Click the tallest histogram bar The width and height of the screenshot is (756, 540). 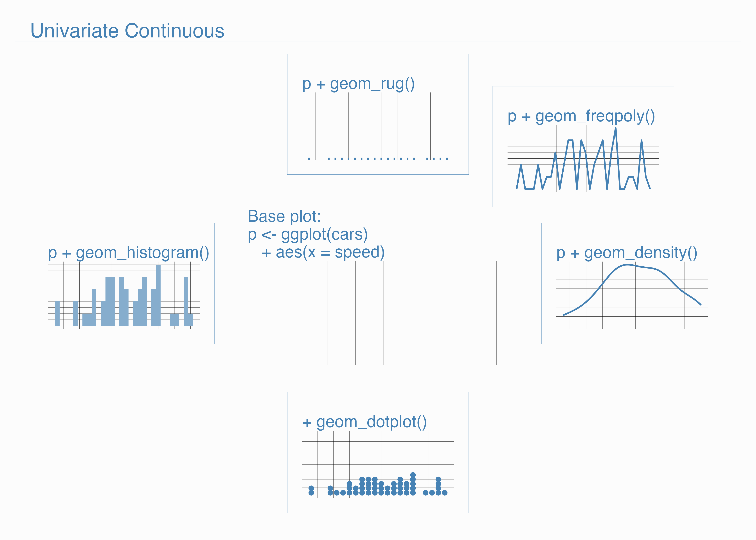[x=158, y=295]
